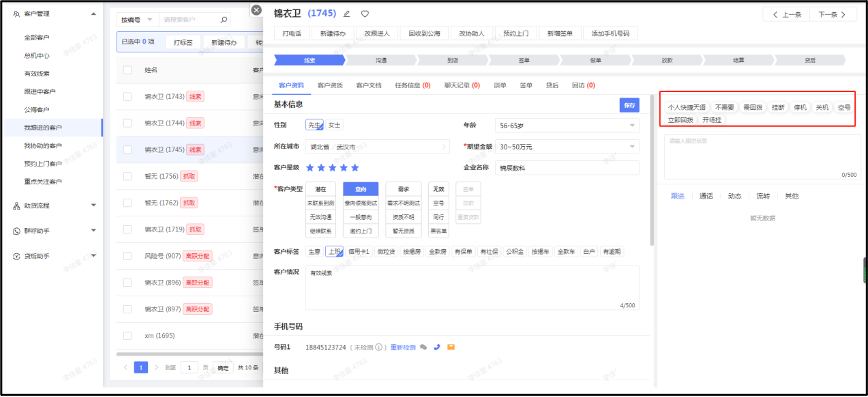The image size is (868, 397).
Task: Click the chat bubble icon beside the phone number
Action: coord(423,347)
